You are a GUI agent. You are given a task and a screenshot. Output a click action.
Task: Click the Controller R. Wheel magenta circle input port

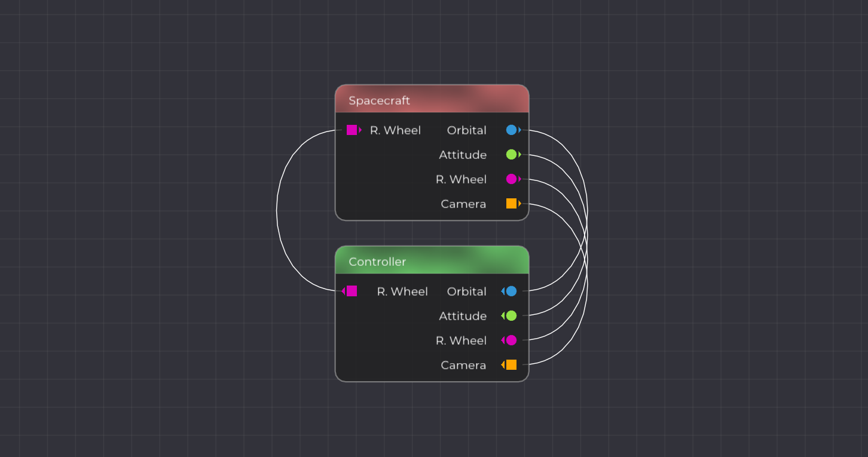pos(511,340)
